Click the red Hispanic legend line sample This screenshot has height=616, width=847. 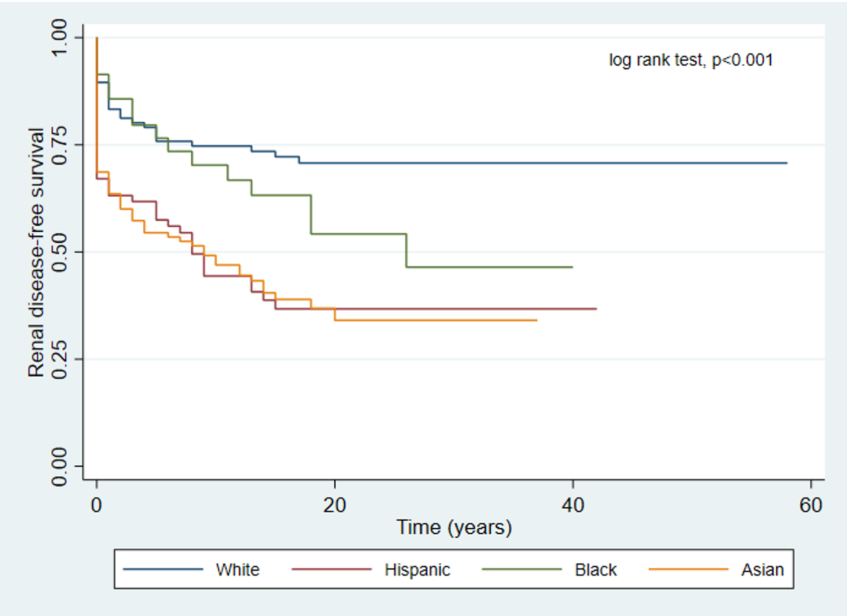click(331, 569)
